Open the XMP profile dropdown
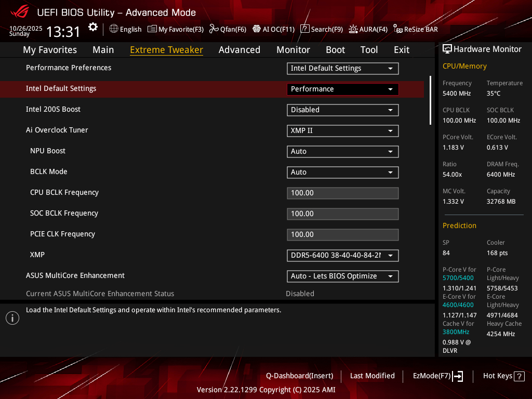532x399 pixels. (342, 255)
